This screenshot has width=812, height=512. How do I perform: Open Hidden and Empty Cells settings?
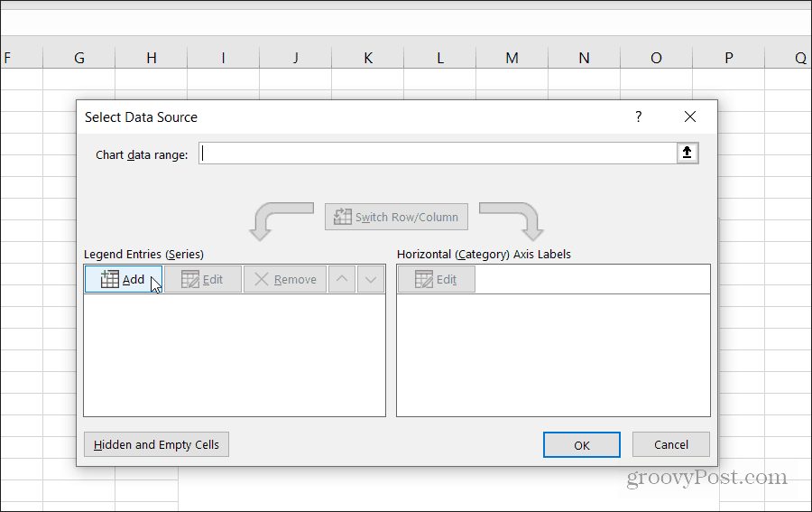(x=156, y=444)
